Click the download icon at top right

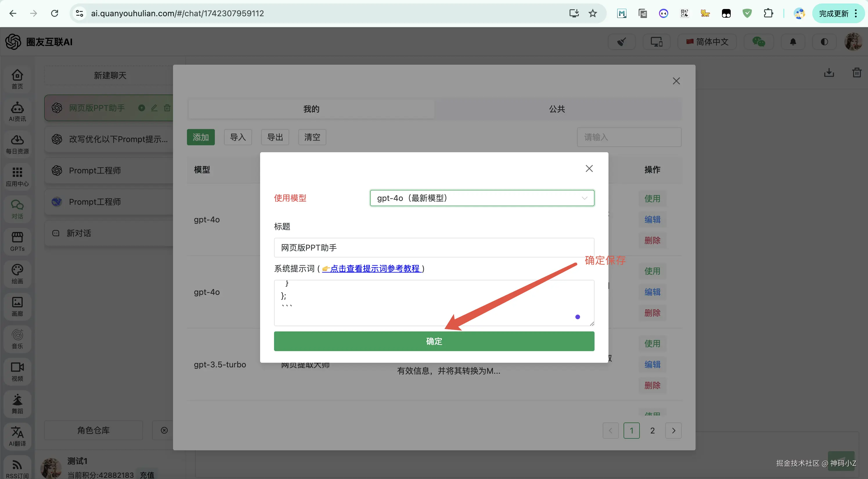(829, 73)
